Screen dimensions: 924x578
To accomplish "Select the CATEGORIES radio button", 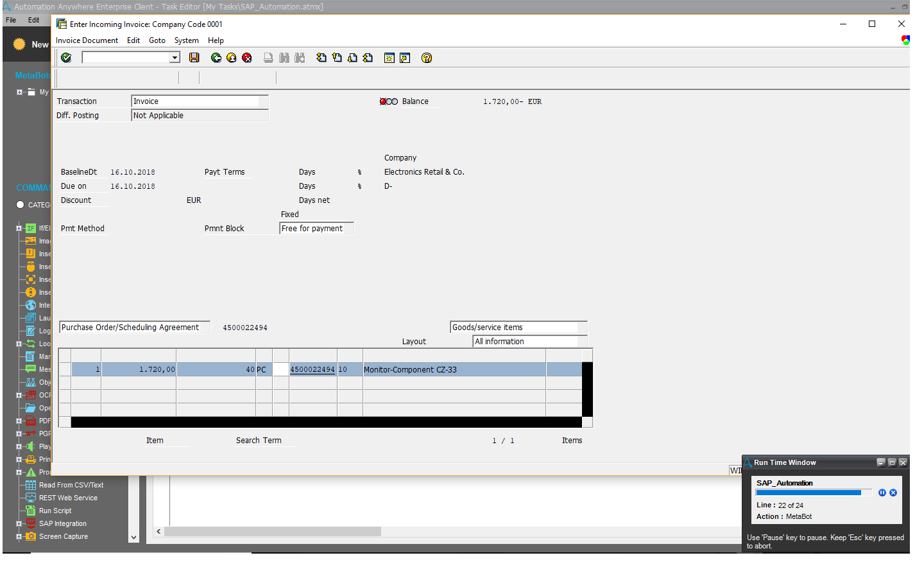I will pos(21,205).
